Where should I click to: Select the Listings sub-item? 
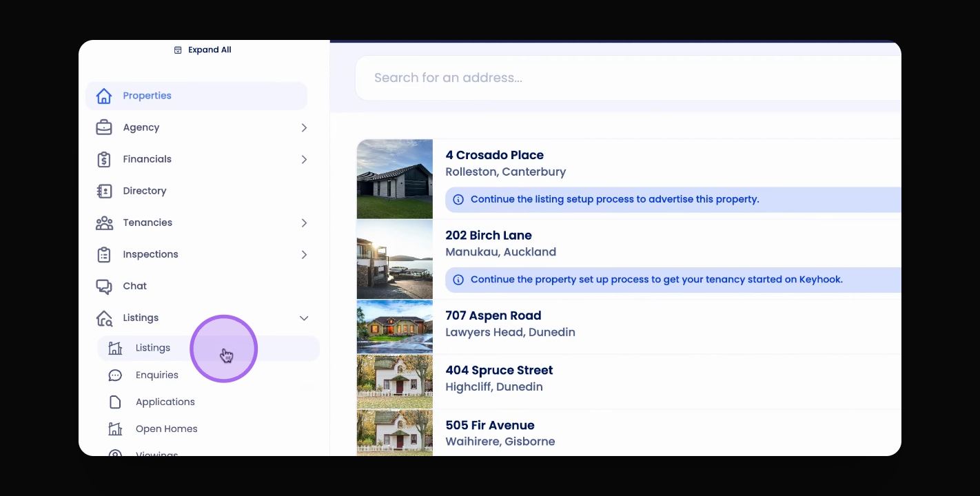(208, 348)
